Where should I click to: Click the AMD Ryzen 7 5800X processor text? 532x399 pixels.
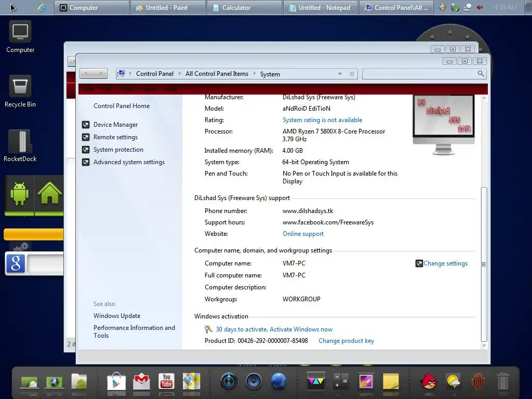334,135
